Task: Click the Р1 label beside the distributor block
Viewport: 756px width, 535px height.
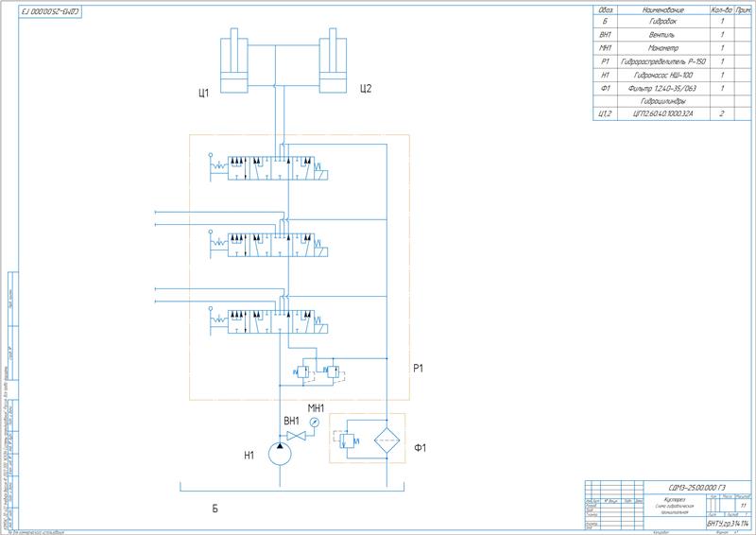Action: [418, 368]
